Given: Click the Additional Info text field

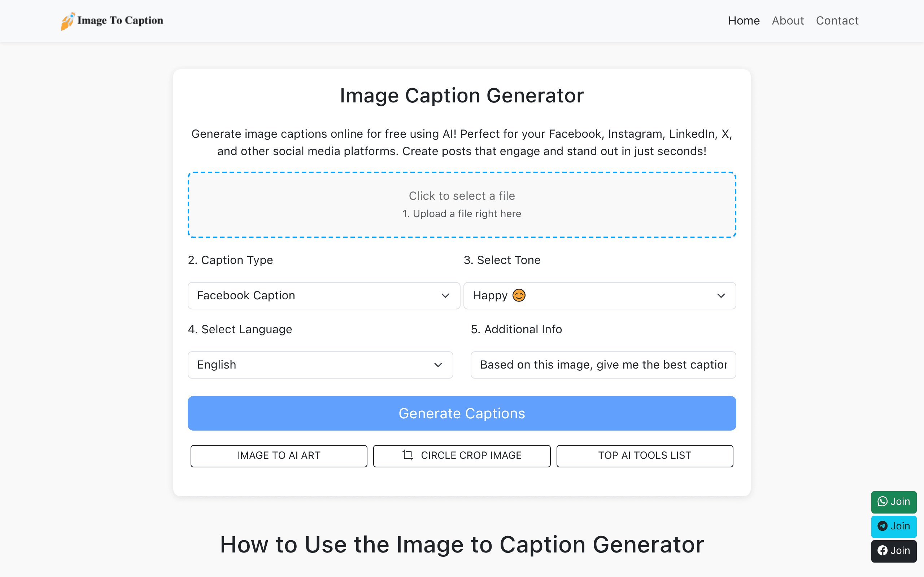Looking at the screenshot, I should [603, 365].
